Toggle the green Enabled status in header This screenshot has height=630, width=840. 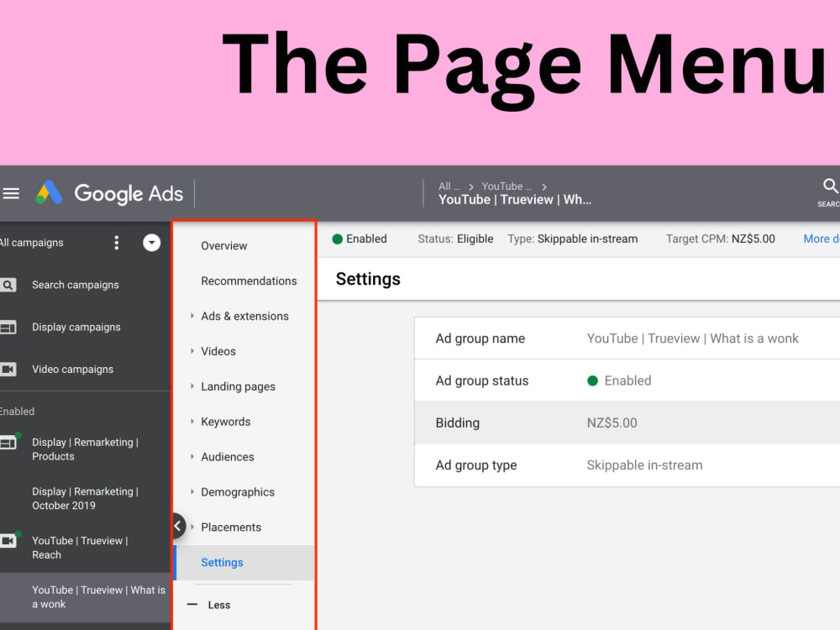click(x=360, y=239)
